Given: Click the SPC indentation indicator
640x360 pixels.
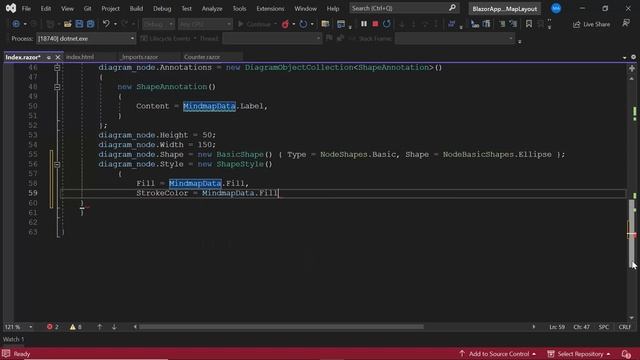Looking at the screenshot, I should [604, 327].
